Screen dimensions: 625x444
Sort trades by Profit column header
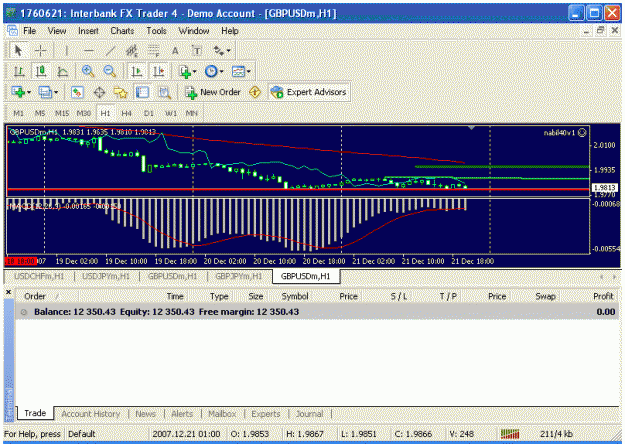click(603, 296)
